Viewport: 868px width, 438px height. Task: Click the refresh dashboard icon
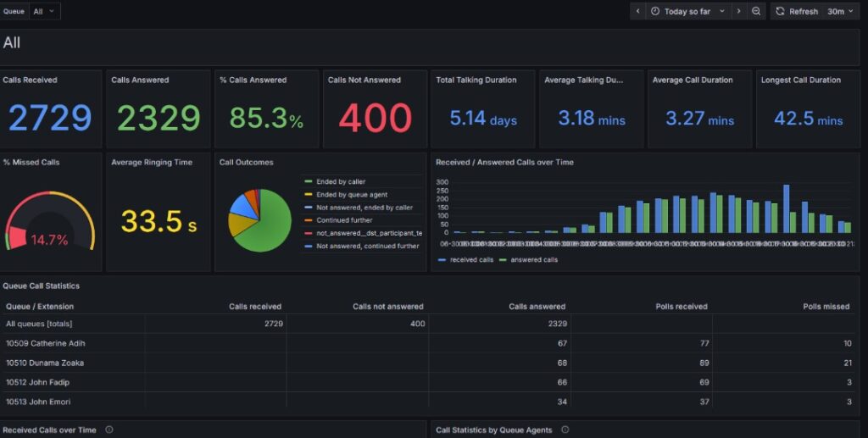pos(780,11)
